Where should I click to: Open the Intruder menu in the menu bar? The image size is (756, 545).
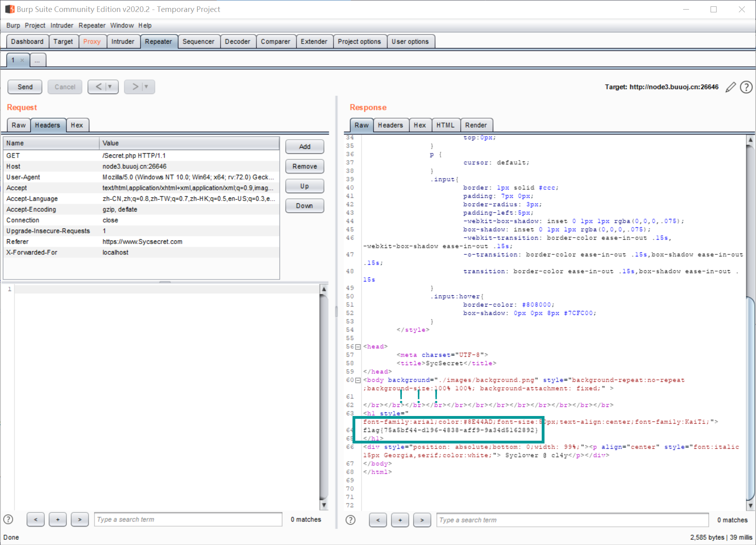[x=61, y=25]
